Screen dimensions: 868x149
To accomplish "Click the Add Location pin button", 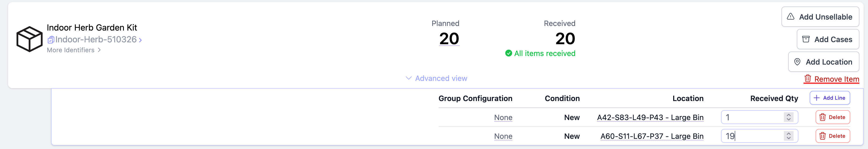I will pyautogui.click(x=823, y=62).
